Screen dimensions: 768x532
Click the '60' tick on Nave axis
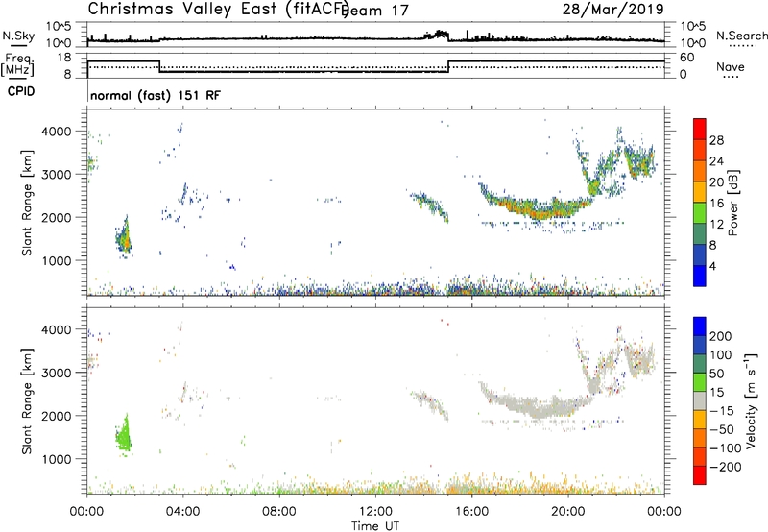[687, 58]
